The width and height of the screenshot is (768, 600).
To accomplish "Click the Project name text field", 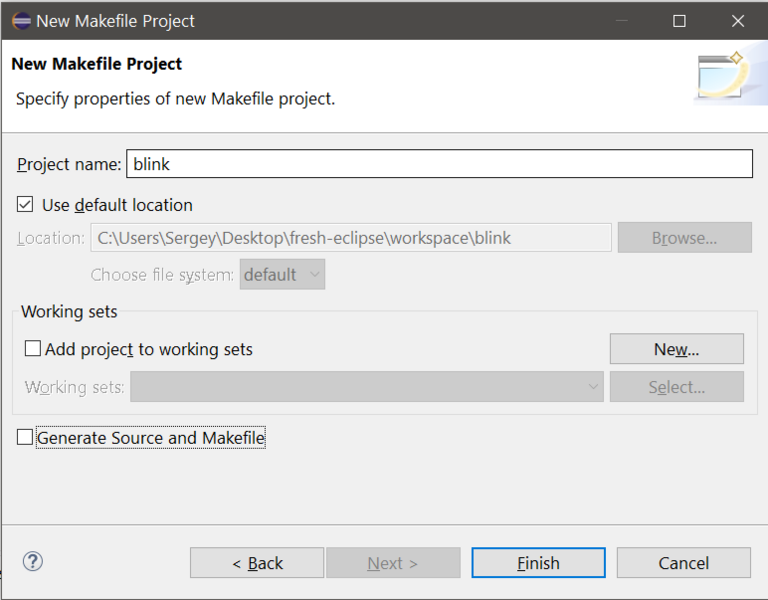I will pyautogui.click(x=439, y=164).
